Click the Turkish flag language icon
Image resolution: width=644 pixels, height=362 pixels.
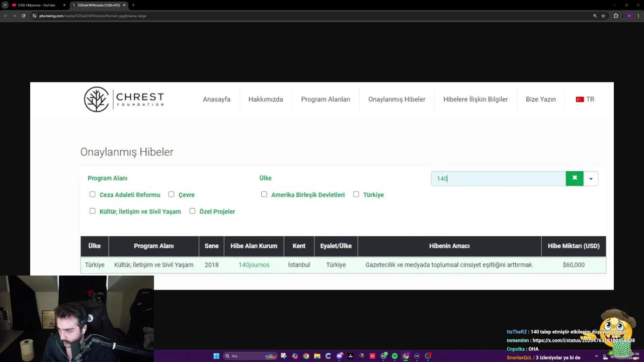(x=580, y=100)
